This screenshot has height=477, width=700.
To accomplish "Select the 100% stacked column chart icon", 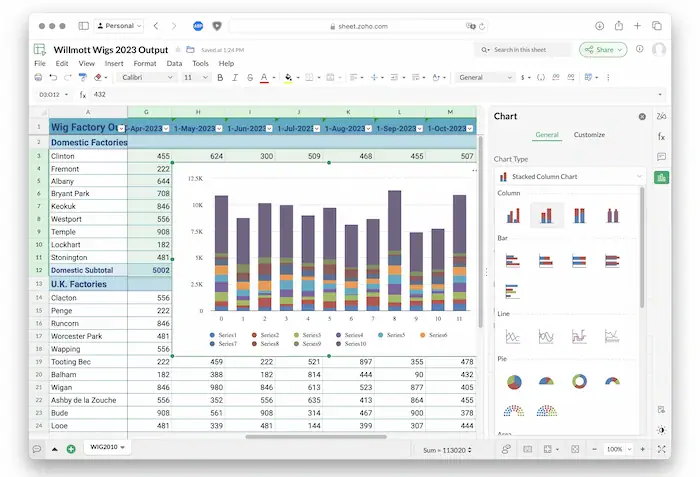I will pos(579,215).
